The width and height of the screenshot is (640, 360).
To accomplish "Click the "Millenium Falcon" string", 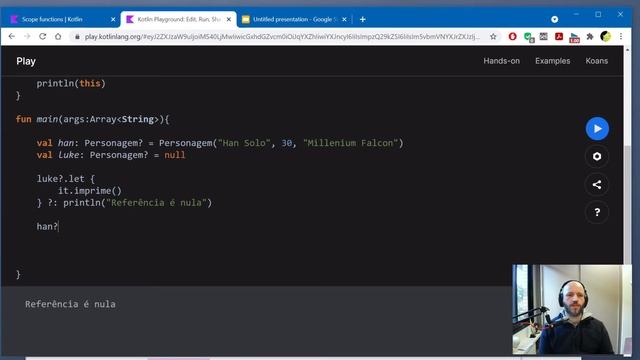I will 350,143.
